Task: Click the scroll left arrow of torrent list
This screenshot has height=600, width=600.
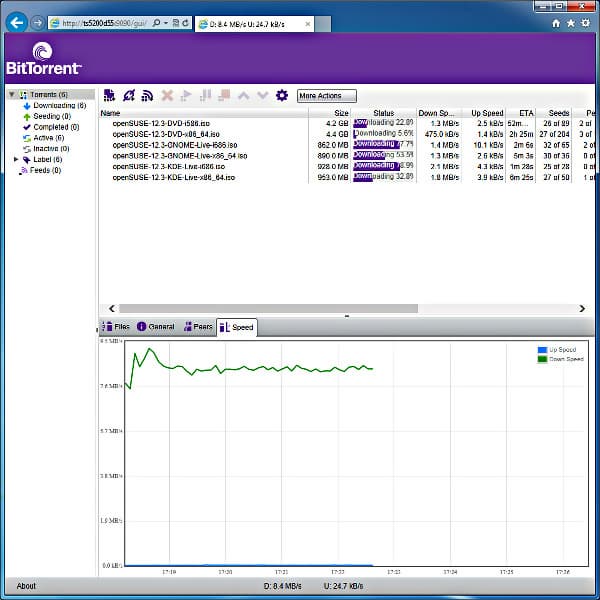Action: pyautogui.click(x=112, y=308)
